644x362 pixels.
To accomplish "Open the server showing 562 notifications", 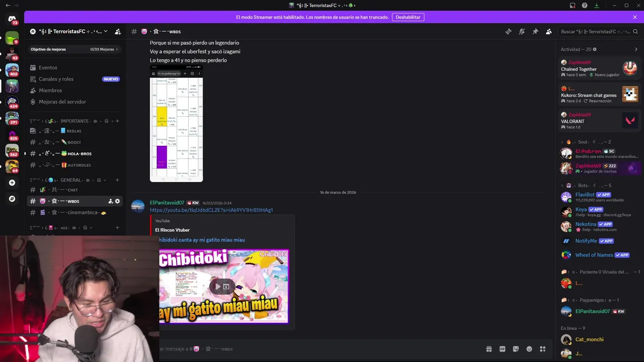I will (x=12, y=150).
